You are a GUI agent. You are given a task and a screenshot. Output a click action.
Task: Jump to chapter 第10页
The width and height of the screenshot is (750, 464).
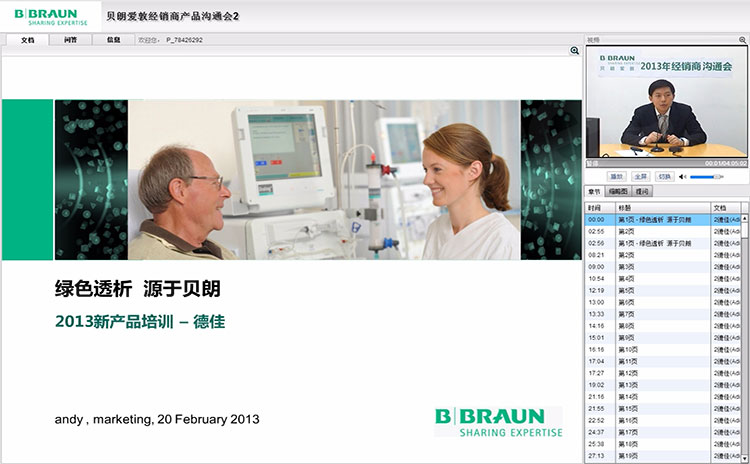662,350
